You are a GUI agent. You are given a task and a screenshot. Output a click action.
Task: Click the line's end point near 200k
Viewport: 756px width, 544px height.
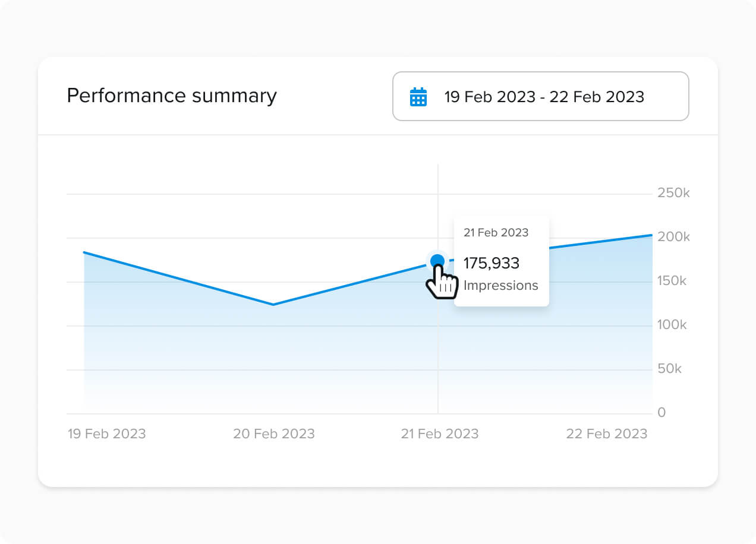[651, 236]
